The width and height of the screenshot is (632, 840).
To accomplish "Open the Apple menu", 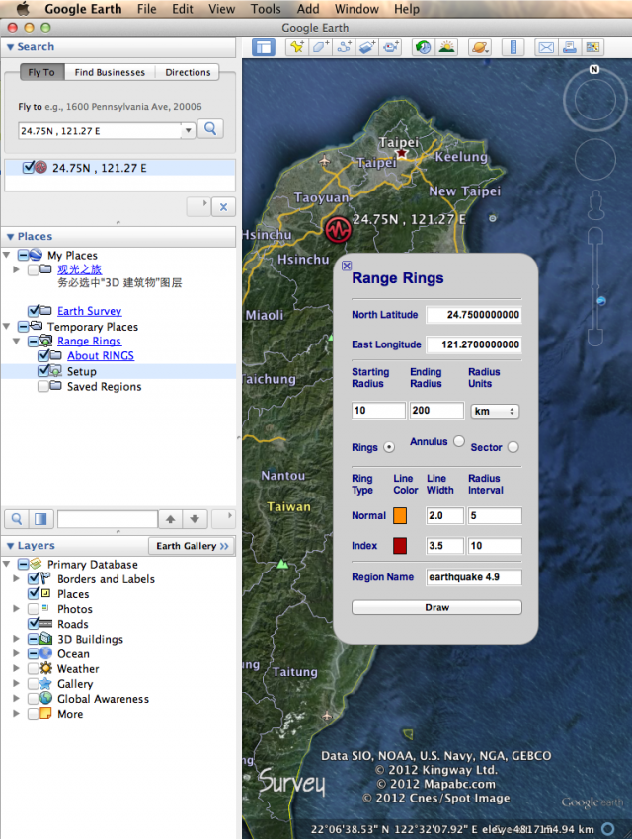I will (23, 9).
